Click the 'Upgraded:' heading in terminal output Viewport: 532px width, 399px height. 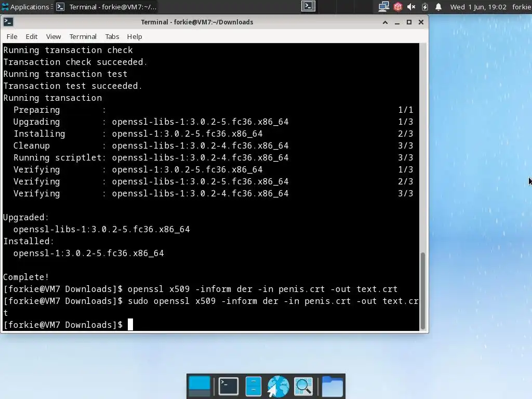(x=26, y=217)
